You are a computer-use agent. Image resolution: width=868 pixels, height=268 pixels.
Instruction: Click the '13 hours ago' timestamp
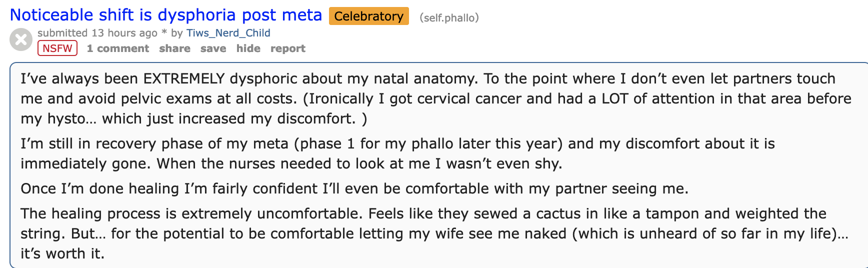[124, 33]
